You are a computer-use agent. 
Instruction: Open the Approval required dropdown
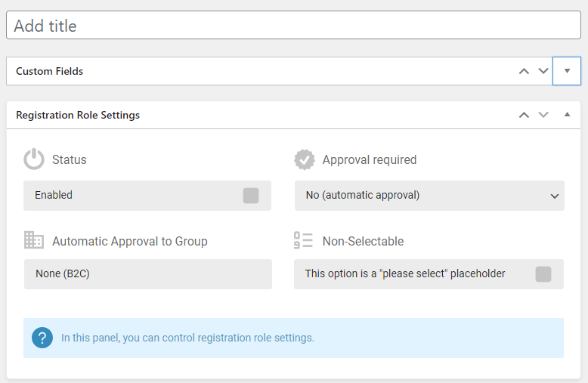pyautogui.click(x=429, y=196)
